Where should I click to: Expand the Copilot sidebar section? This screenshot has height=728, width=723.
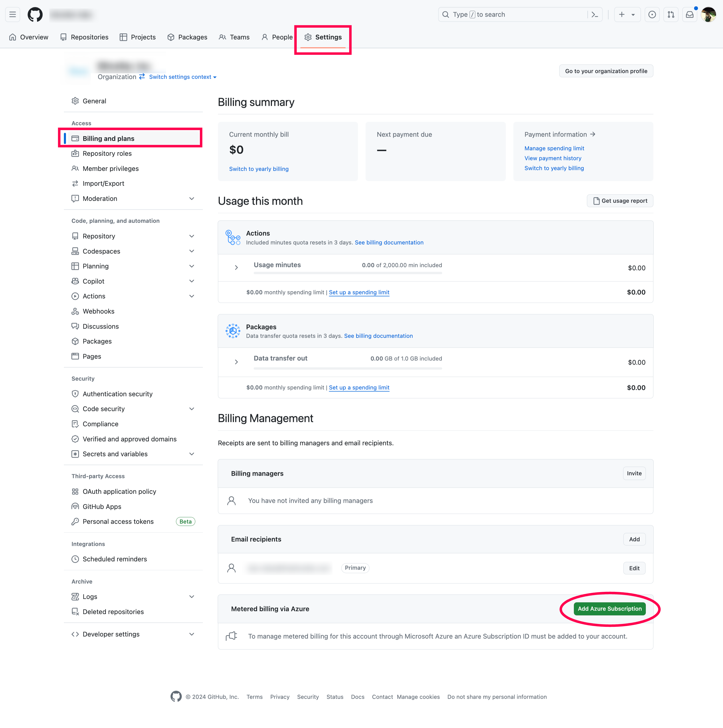pyautogui.click(x=192, y=281)
